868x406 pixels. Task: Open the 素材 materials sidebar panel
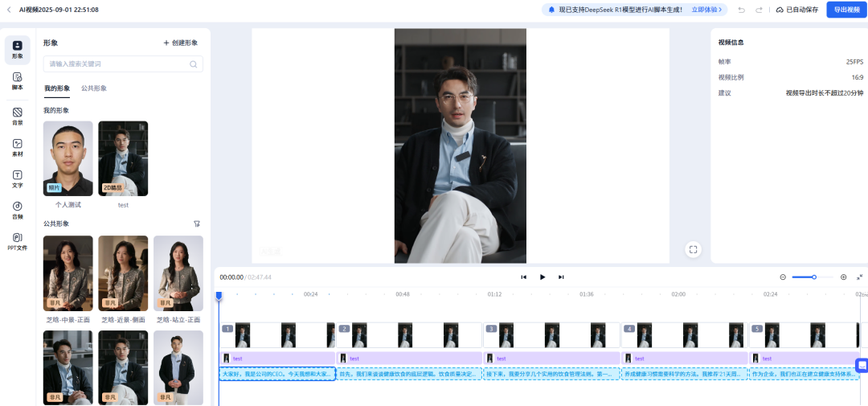click(x=17, y=148)
